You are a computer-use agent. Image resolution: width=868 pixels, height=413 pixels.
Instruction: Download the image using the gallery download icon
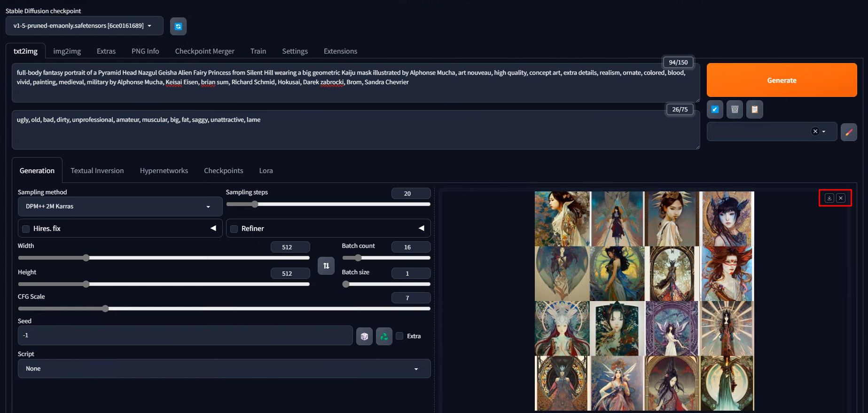[x=829, y=198]
